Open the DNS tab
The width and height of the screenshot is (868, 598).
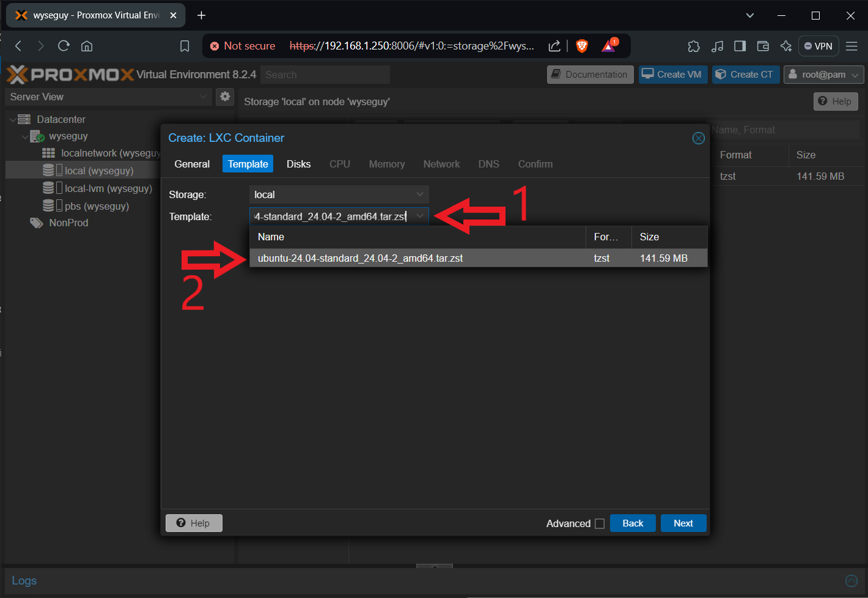pos(489,164)
